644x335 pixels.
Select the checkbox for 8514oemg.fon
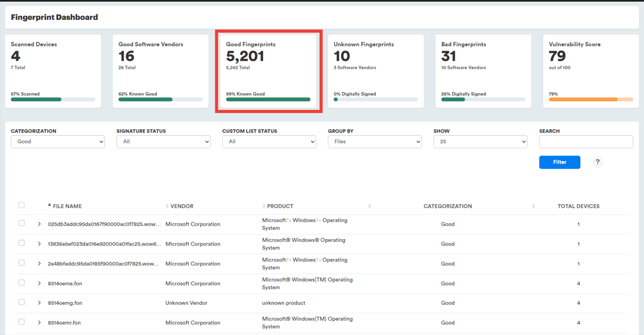(22, 302)
